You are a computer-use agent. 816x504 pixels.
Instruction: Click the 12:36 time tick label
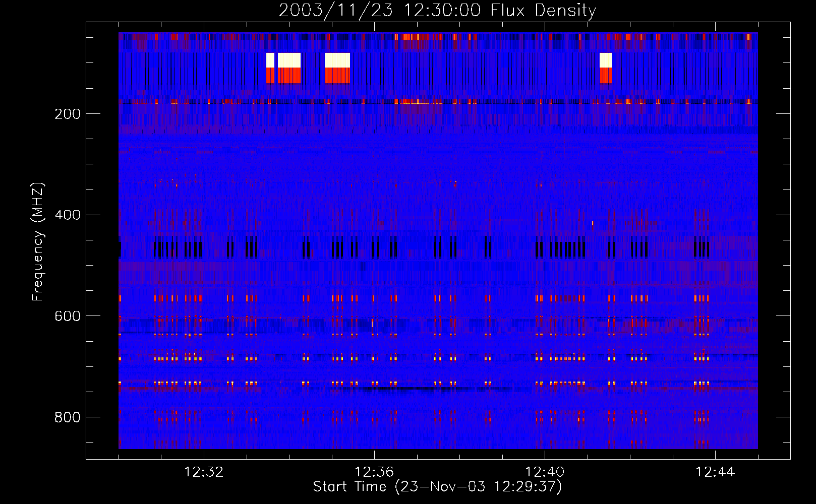[x=374, y=472]
